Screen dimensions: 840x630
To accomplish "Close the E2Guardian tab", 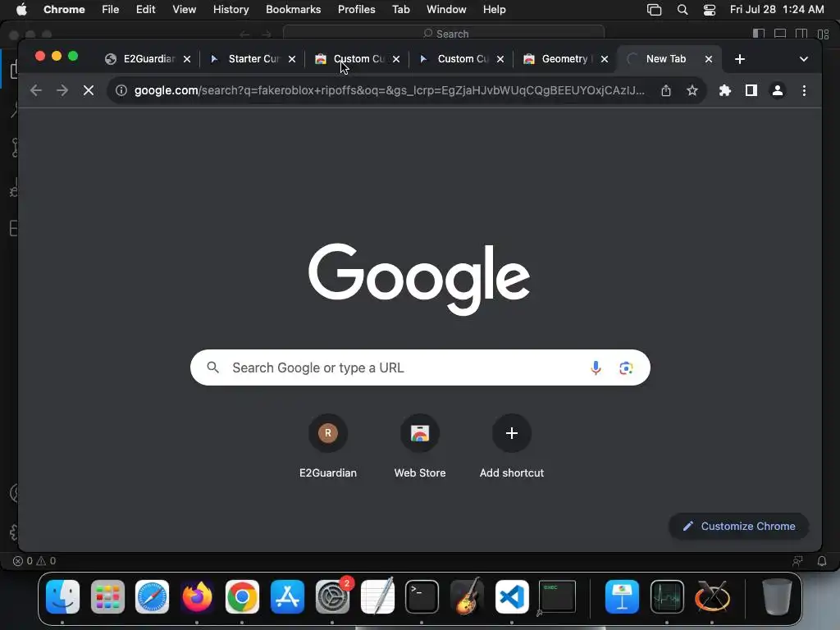I will [187, 59].
